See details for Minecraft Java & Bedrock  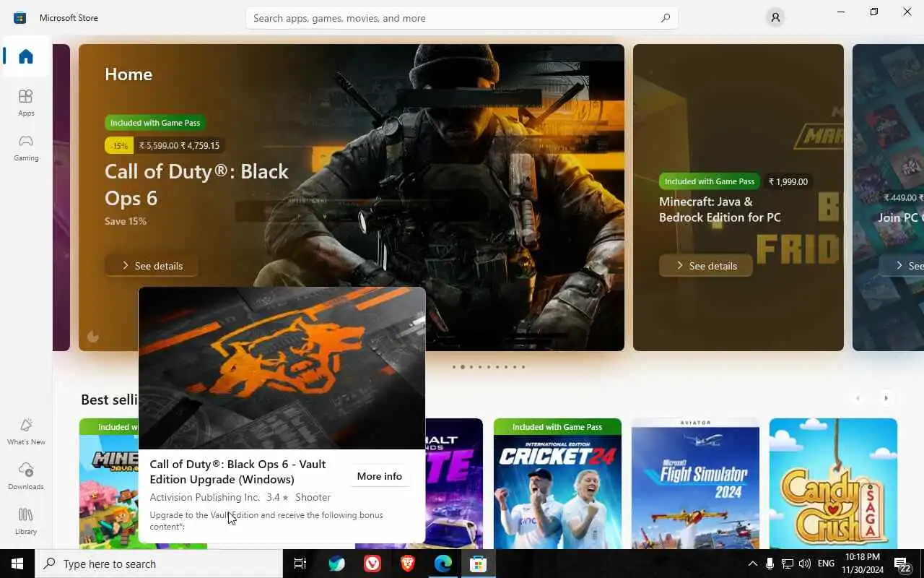(705, 266)
